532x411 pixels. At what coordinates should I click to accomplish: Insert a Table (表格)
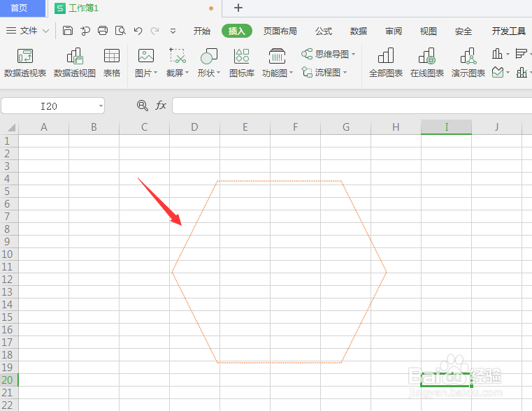point(112,63)
